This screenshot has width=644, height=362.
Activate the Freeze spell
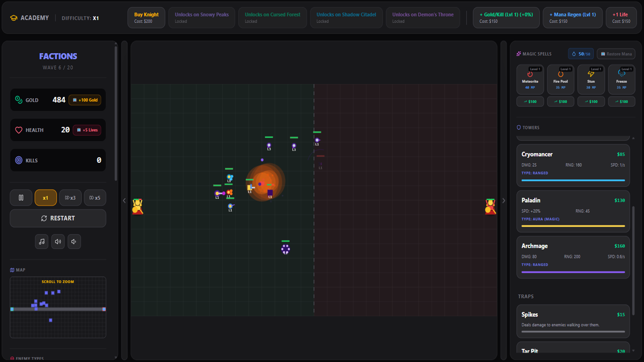click(x=621, y=79)
